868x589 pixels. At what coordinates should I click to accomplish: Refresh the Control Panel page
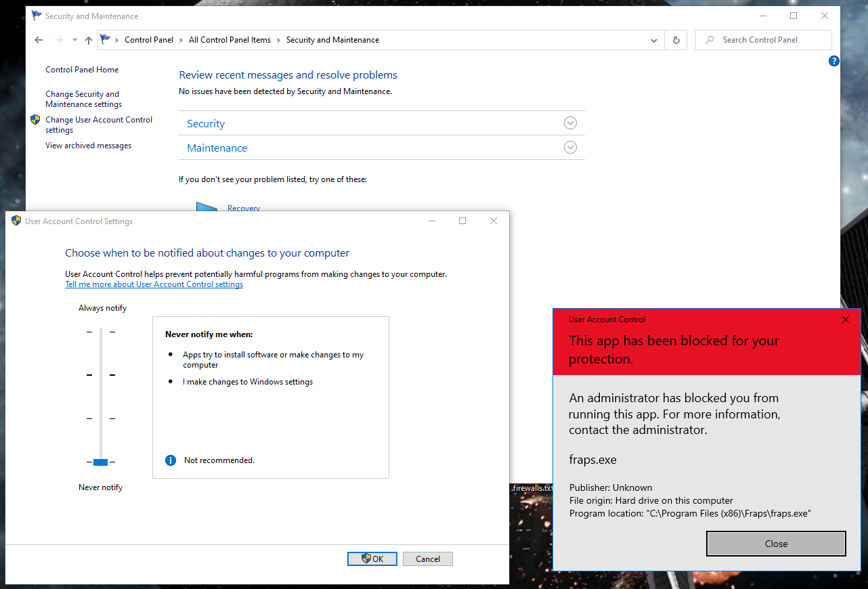click(676, 40)
